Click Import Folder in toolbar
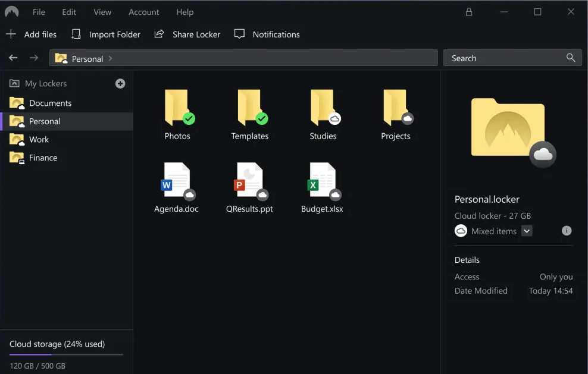 coord(106,34)
